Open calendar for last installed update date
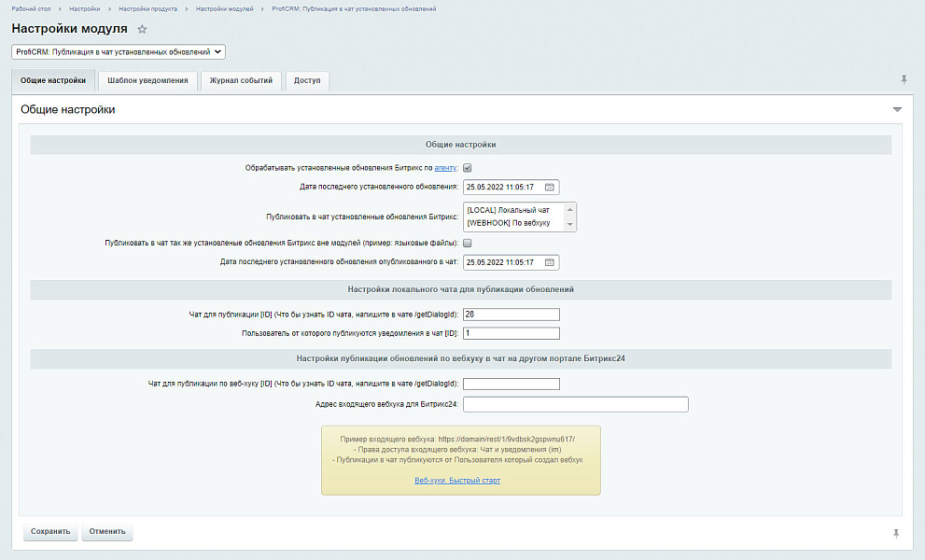Screen dimensions: 925x560 pyautogui.click(x=550, y=187)
